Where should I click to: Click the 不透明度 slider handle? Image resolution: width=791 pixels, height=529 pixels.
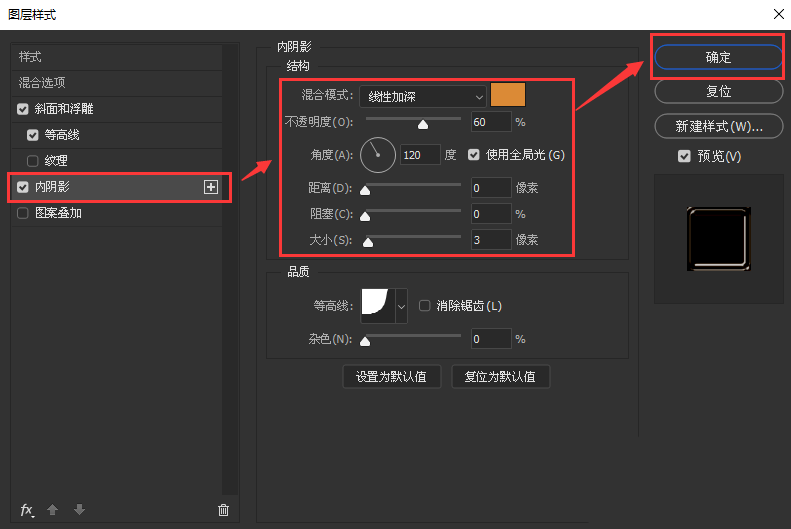423,124
